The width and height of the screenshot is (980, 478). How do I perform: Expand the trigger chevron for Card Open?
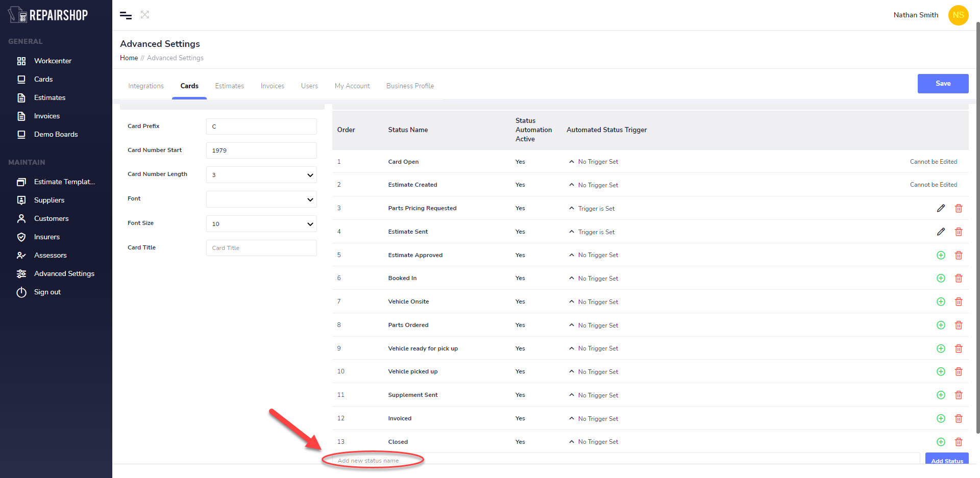[571, 162]
